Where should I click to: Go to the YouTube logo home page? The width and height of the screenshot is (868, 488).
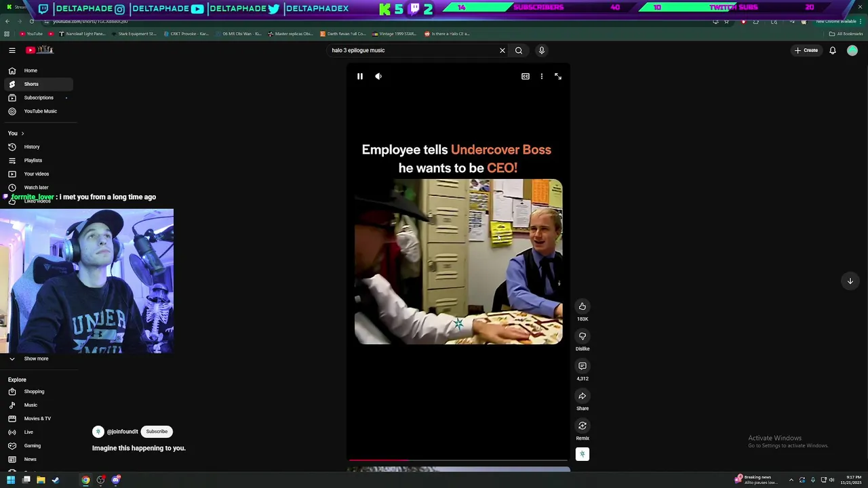coord(39,50)
